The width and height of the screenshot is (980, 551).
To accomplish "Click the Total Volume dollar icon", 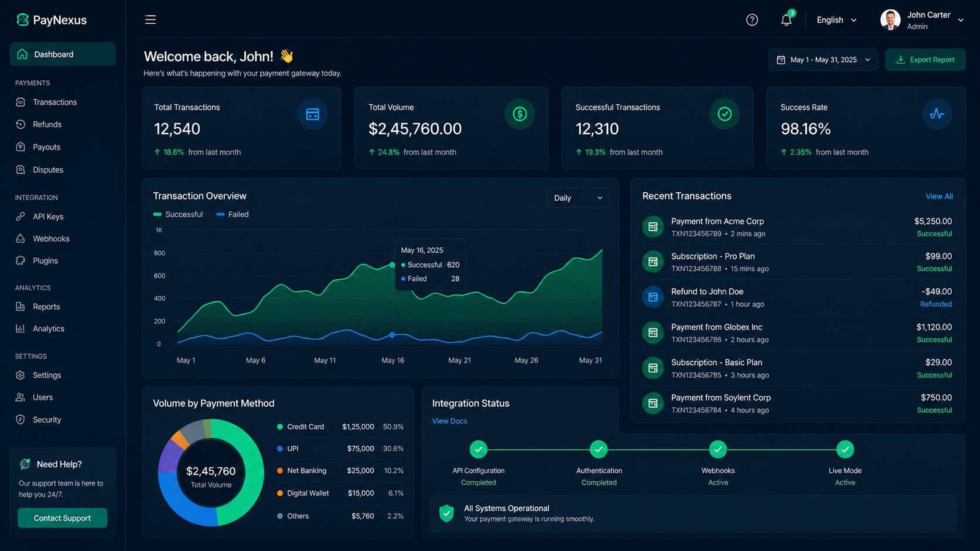I will point(519,114).
